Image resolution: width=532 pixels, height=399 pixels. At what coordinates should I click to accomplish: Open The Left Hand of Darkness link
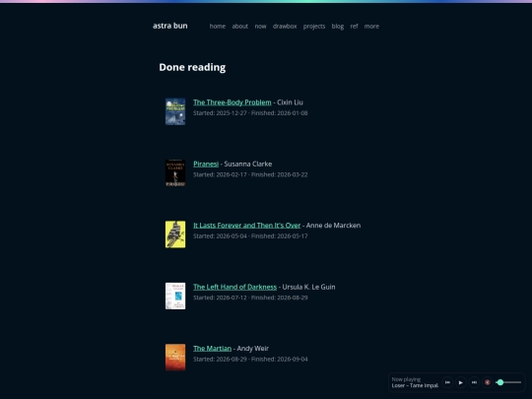234,287
